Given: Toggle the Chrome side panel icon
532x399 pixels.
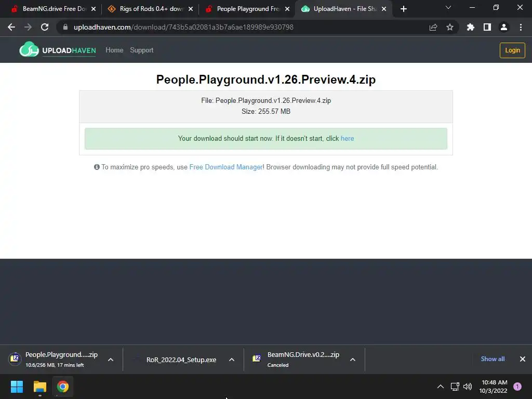Looking at the screenshot, I should 487,27.
